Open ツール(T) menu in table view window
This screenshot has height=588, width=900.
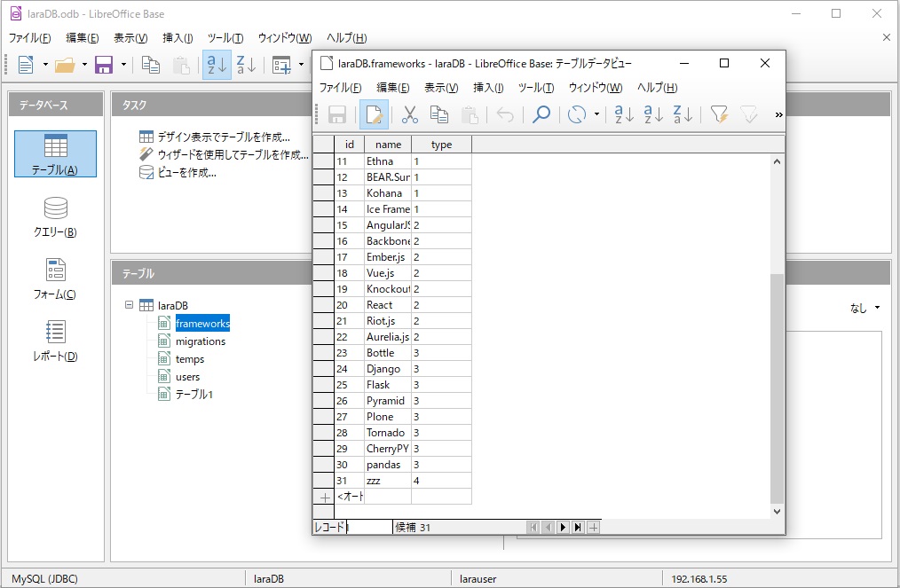point(535,88)
